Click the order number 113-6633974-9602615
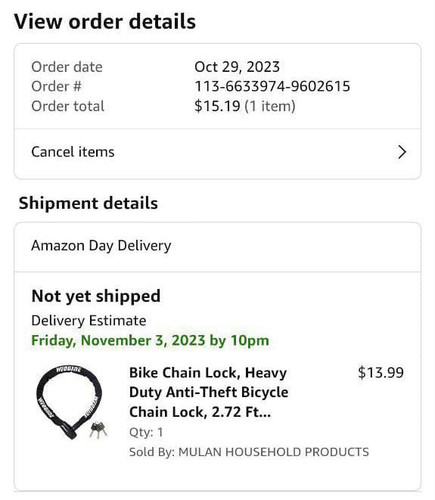Screen dimensions: 435x500 tap(272, 86)
